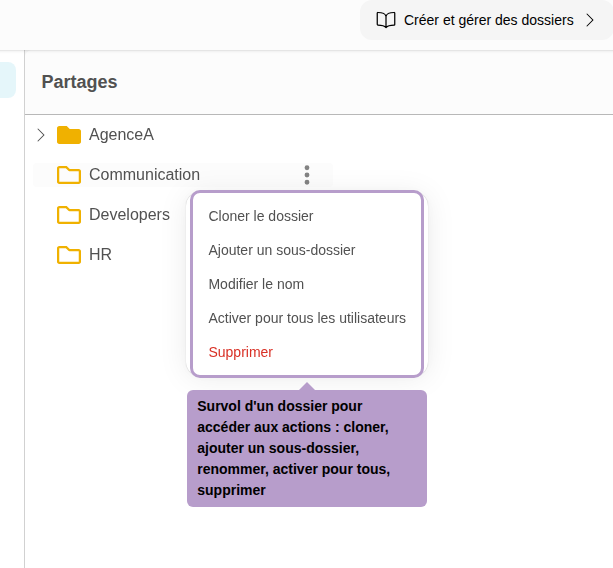Screen dimensions: 613x568
Task: Select the AgenceA folder name
Action: click(121, 135)
